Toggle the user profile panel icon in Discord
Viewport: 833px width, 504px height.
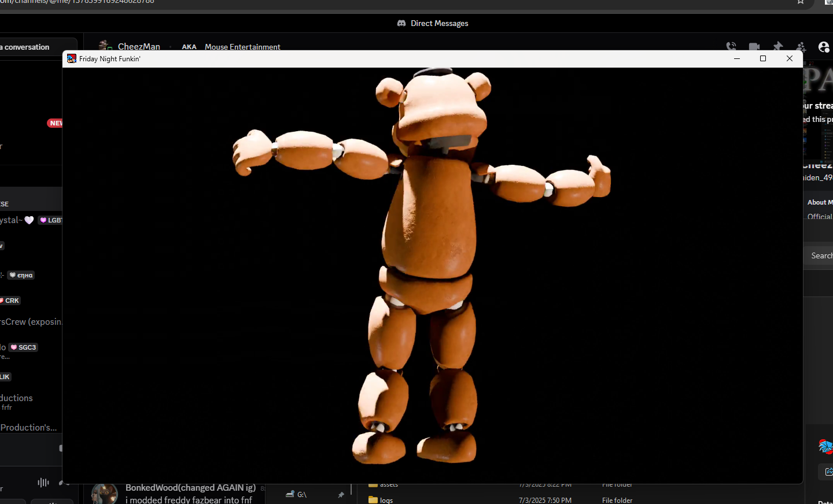coord(824,46)
